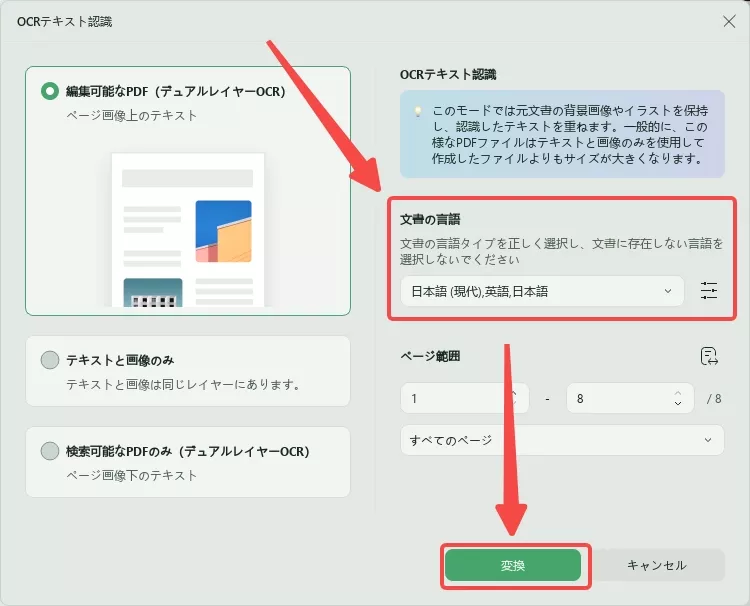
Task: Select テキストと画像のみ radio option
Action: click(x=50, y=360)
